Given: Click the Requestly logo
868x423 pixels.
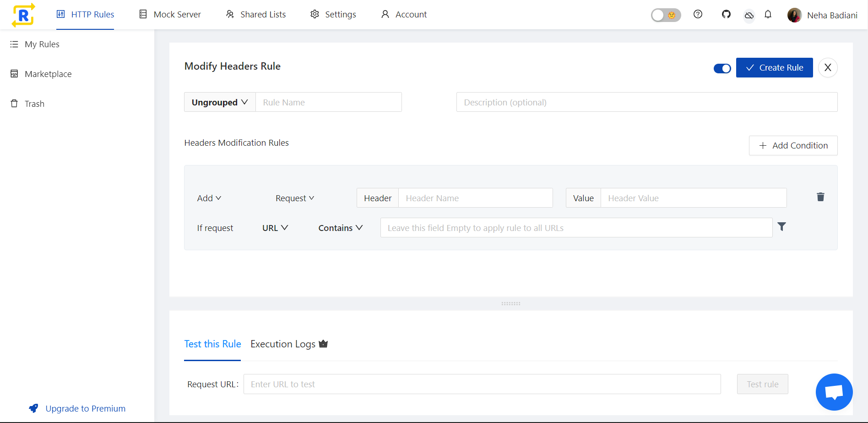Looking at the screenshot, I should tap(22, 14).
